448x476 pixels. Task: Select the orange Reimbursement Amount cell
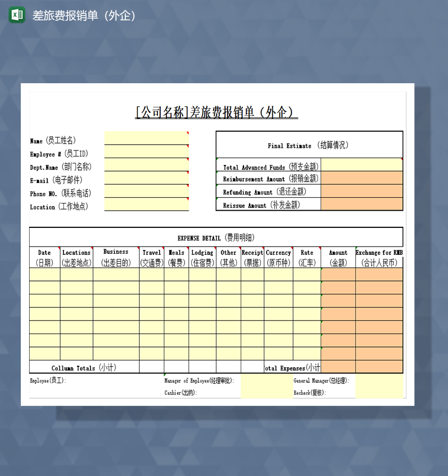362,177
